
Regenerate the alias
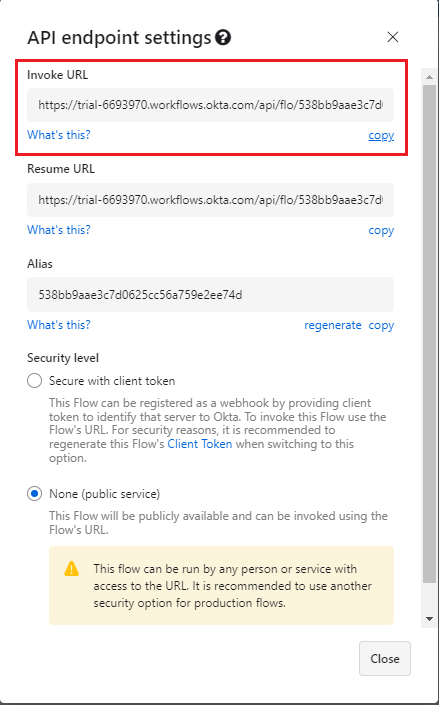(x=333, y=325)
